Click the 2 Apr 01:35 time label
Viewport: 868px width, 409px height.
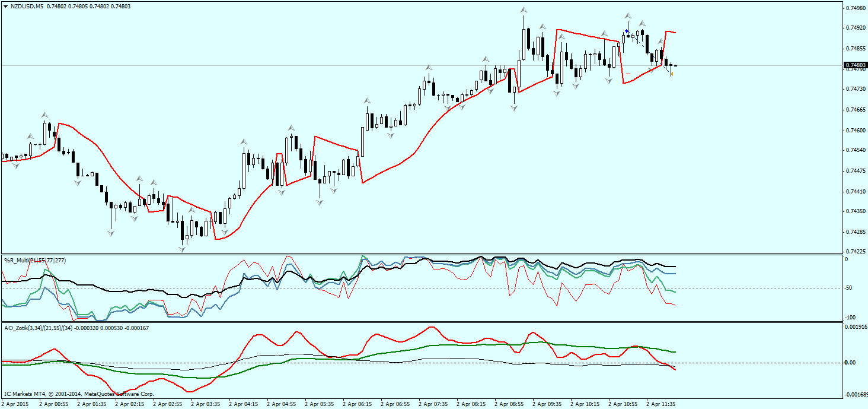coord(91,404)
